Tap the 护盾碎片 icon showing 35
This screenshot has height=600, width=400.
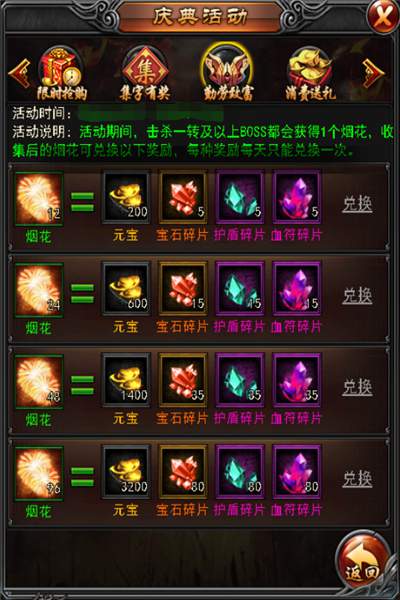(x=240, y=380)
